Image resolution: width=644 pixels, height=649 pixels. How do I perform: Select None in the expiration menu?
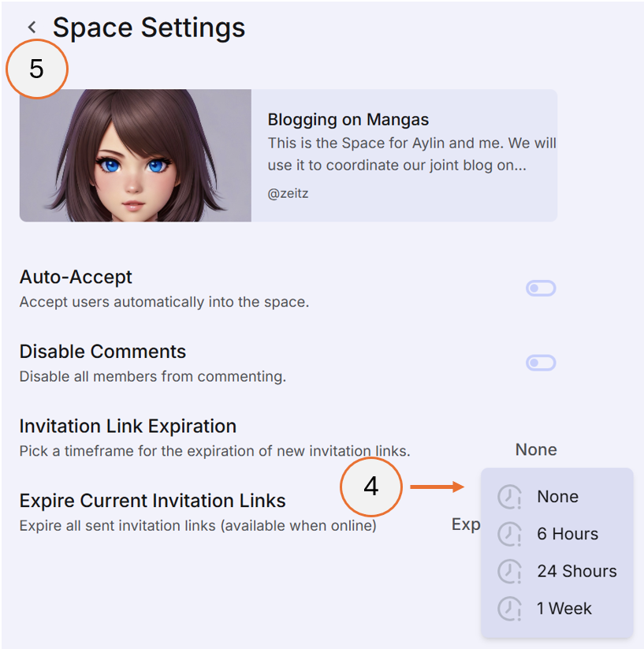pyautogui.click(x=557, y=496)
